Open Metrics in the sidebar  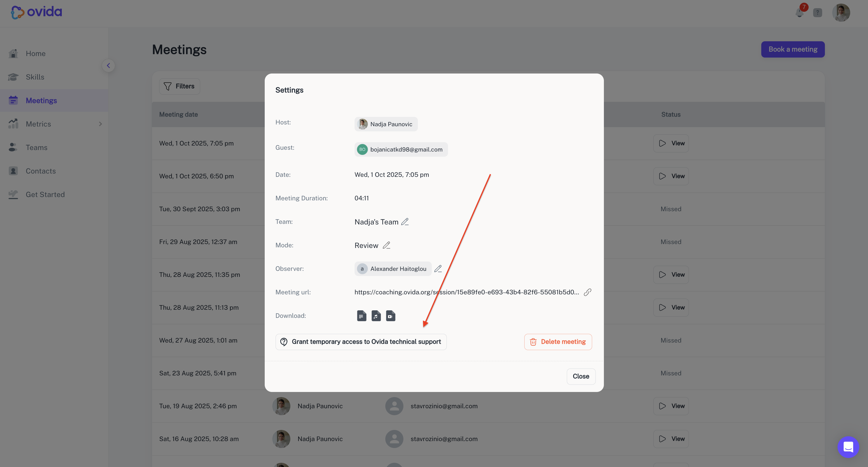(x=54, y=124)
